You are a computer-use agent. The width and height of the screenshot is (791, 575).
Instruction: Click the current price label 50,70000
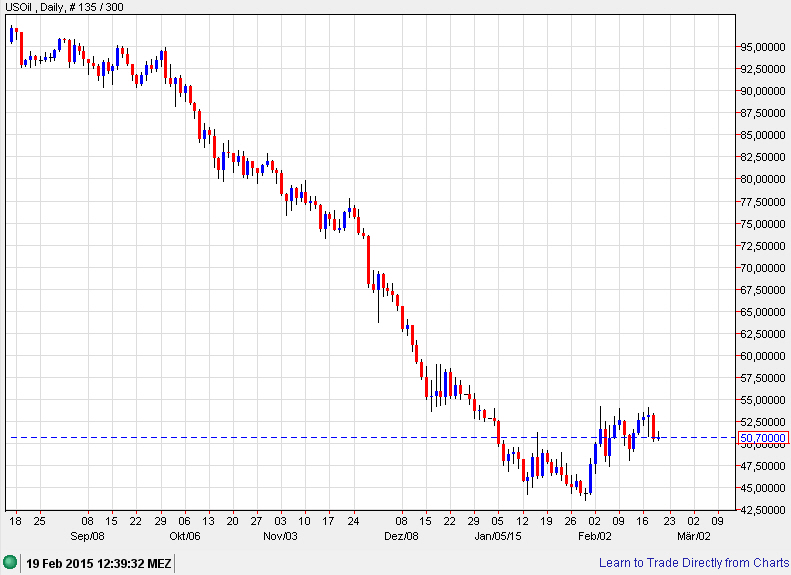click(763, 438)
